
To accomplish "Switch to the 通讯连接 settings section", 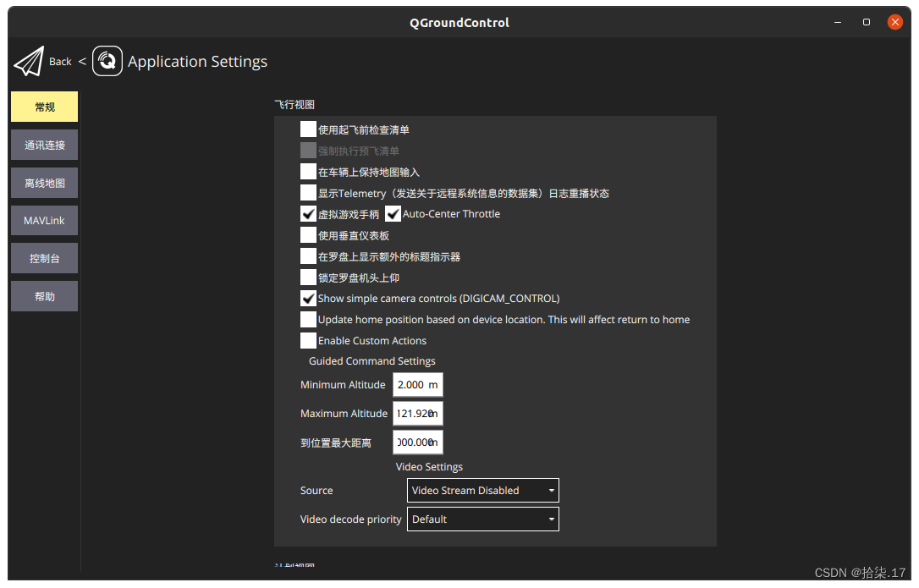I will click(x=44, y=145).
